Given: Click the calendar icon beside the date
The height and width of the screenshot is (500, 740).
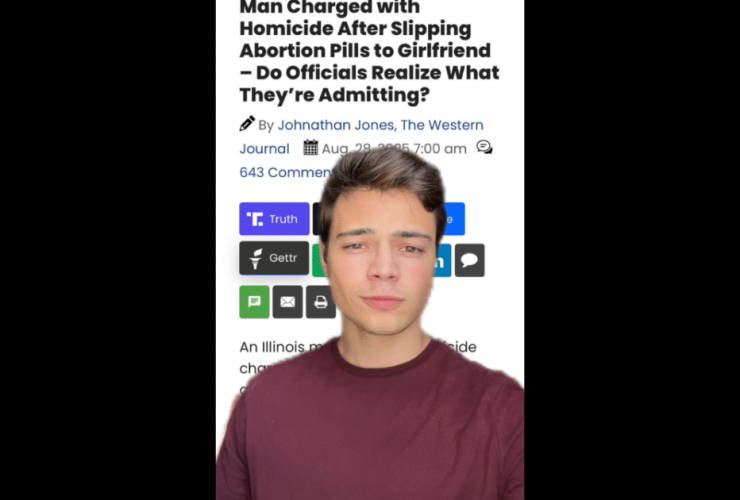Looking at the screenshot, I should pos(311,147).
